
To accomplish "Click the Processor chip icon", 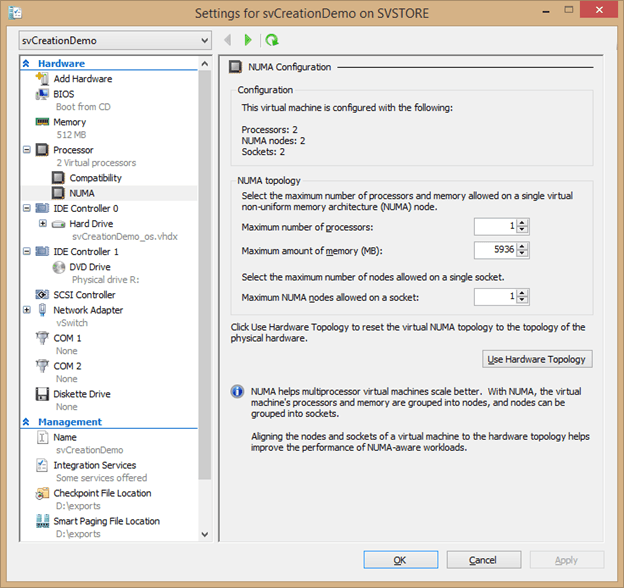I will tap(42, 150).
